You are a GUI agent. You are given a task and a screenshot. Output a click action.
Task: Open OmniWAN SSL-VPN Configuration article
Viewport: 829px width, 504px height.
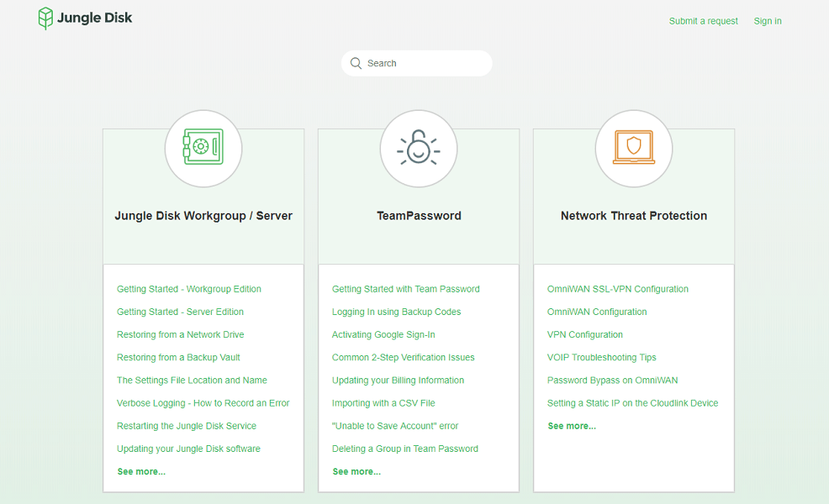pos(617,289)
